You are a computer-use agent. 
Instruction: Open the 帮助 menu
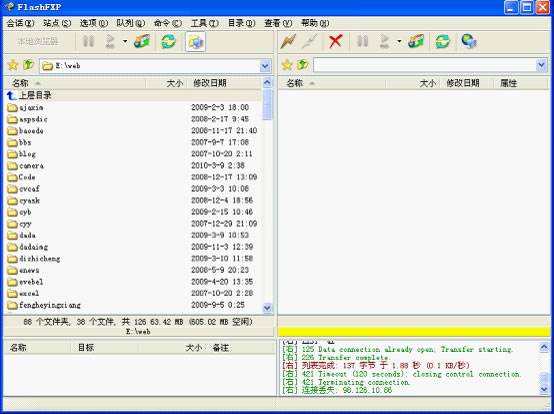point(315,23)
